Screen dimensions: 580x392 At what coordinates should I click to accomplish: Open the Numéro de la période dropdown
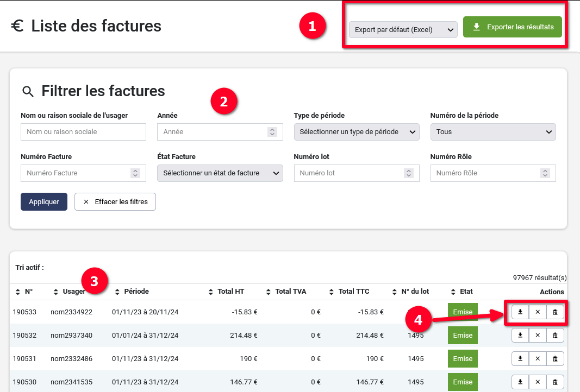[x=492, y=132]
